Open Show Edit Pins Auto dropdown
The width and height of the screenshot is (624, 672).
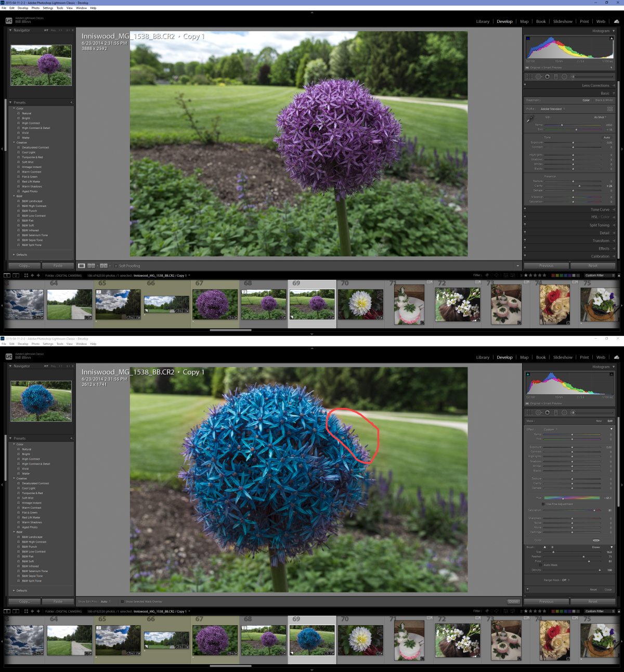pyautogui.click(x=106, y=601)
